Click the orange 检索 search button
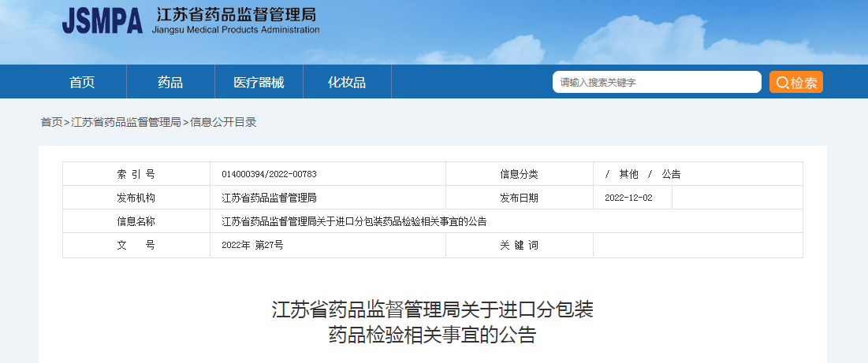The width and height of the screenshot is (868, 363). tap(796, 82)
